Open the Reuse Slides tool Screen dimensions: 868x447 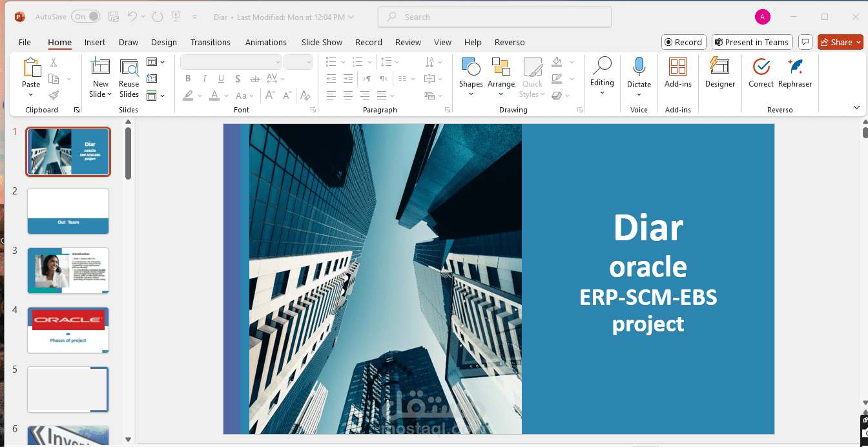[129, 78]
